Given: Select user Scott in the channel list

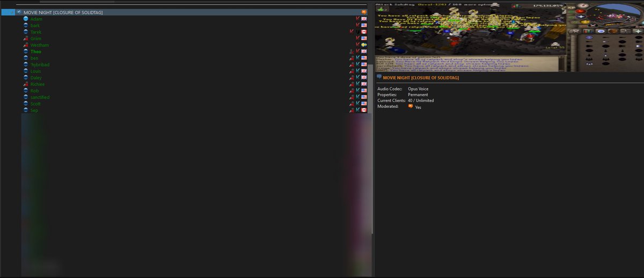Looking at the screenshot, I should pos(35,104).
